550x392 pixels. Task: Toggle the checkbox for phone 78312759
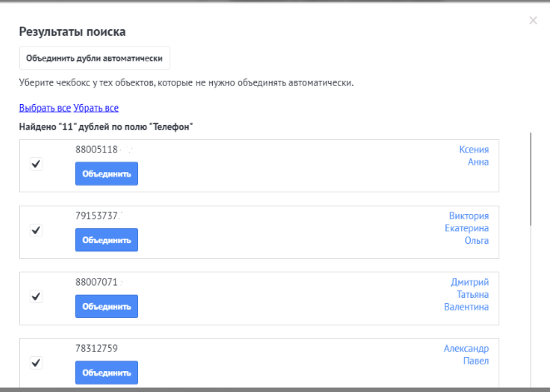tap(36, 362)
